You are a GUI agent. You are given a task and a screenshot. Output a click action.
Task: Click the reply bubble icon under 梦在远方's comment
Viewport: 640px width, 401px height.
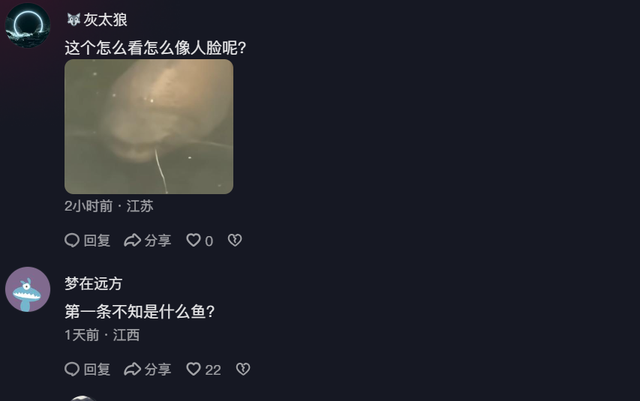(x=72, y=369)
